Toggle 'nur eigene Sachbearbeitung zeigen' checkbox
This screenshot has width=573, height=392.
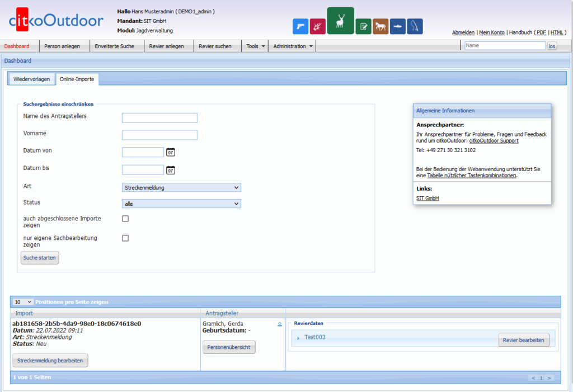point(125,238)
